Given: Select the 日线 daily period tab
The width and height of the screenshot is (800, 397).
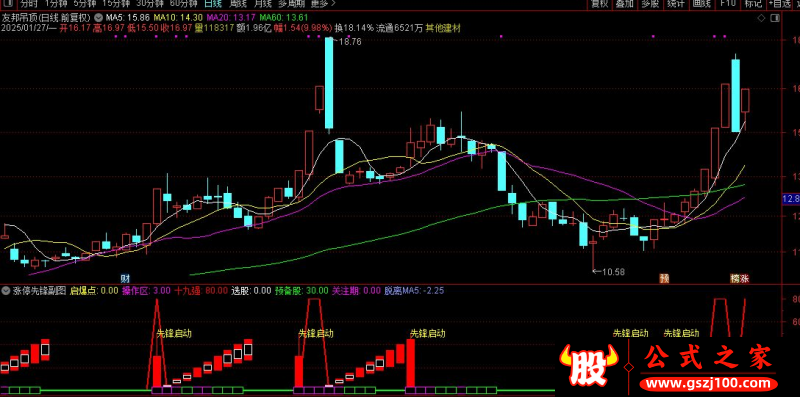Looking at the screenshot, I should (213, 3).
